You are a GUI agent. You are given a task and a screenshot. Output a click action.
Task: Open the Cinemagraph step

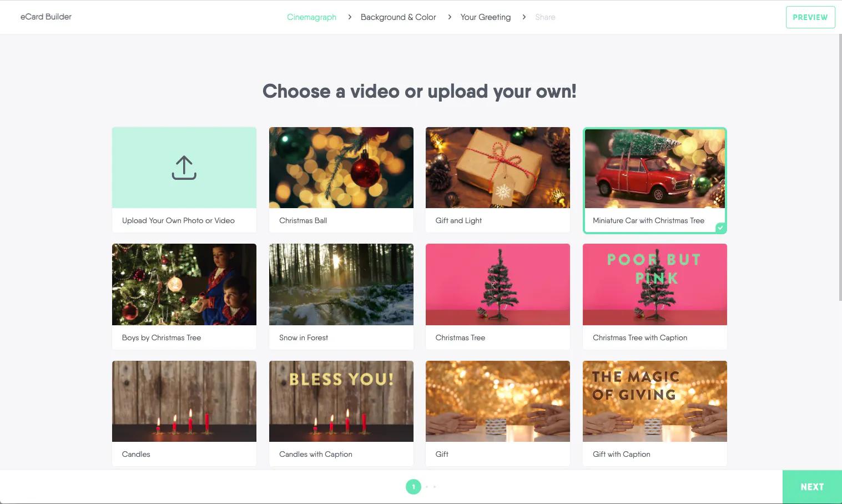pos(311,17)
